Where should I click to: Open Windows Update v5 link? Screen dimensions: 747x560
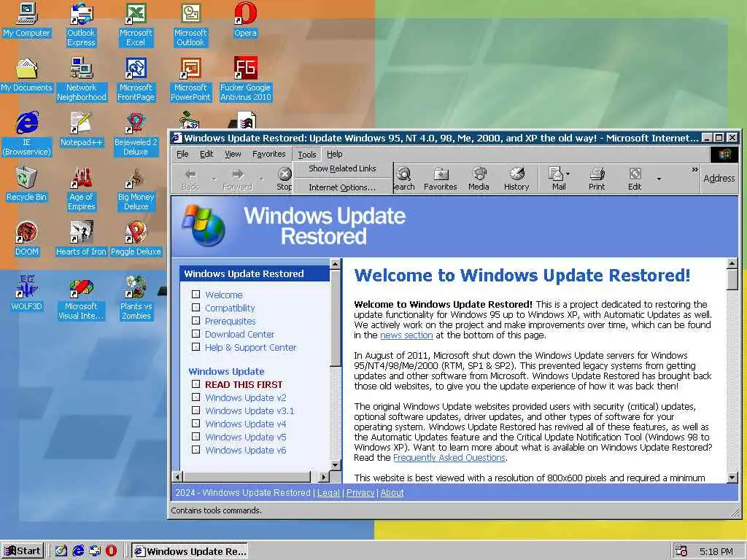tap(245, 437)
